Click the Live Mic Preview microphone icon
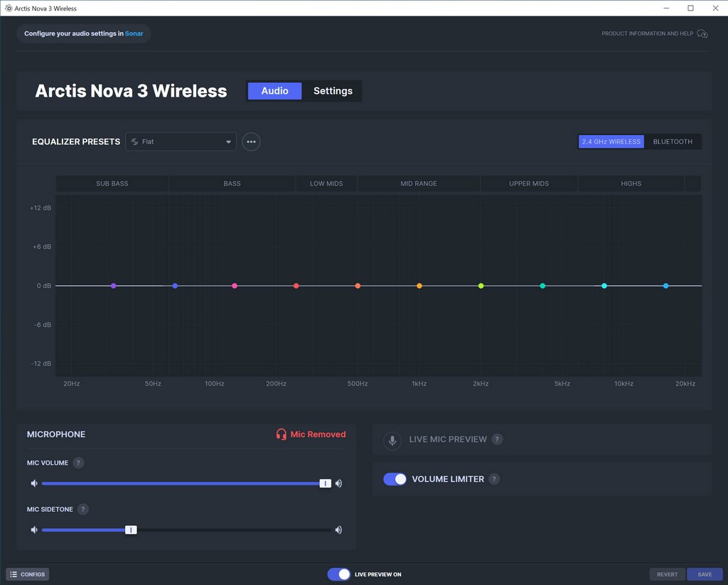This screenshot has height=585, width=728. [392, 440]
